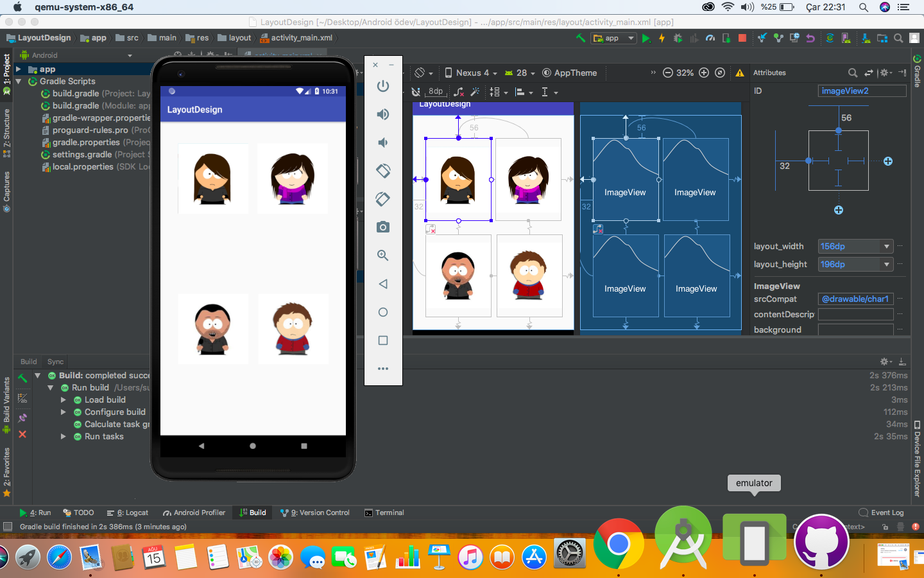Toggle autoconnect magnet icon
Screen dimensions: 924x578
click(x=416, y=92)
